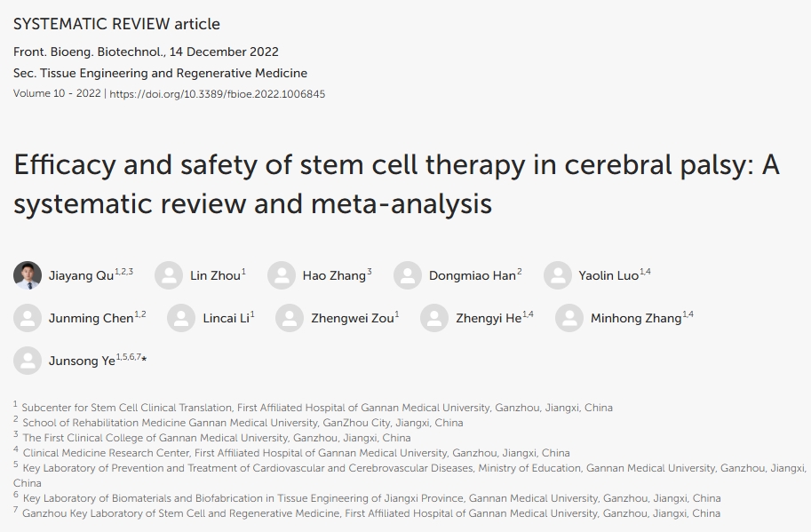Click the avatar icon beside Zhengyi He
Screen dimensions: 811x532
[x=434, y=318]
